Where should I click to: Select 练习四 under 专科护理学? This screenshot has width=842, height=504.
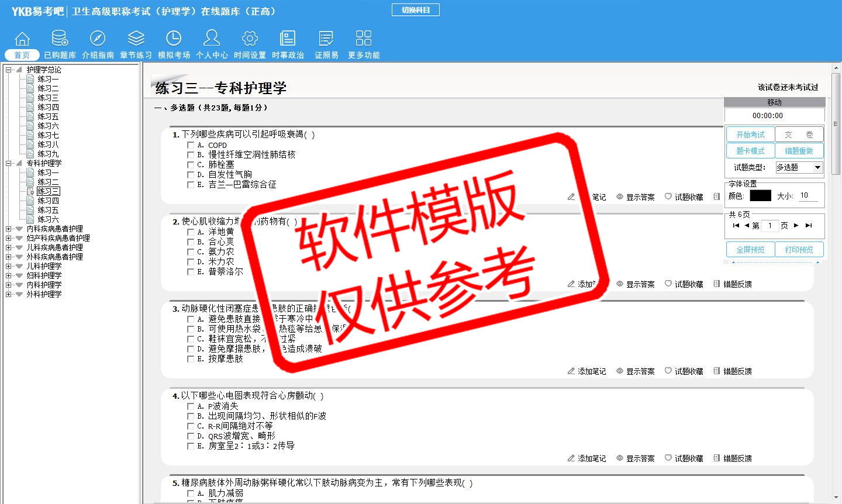coord(48,201)
